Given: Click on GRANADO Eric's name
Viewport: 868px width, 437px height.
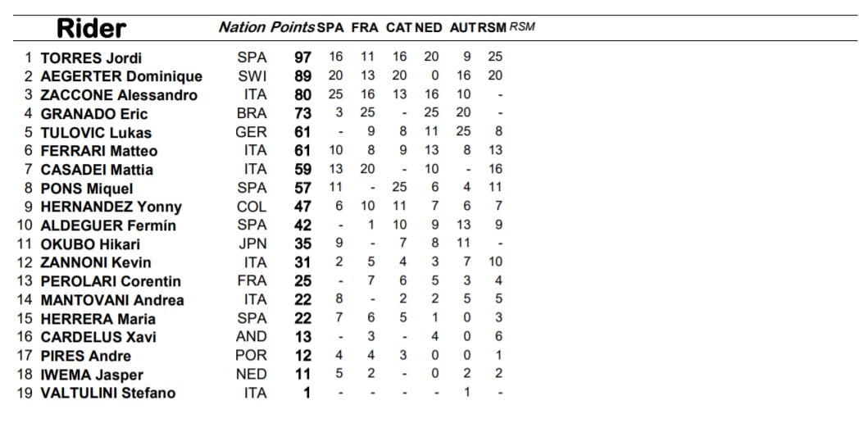Looking at the screenshot, I should (94, 114).
